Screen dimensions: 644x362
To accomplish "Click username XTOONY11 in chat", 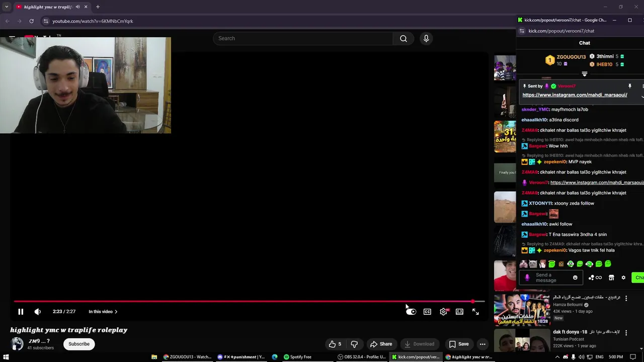I will click(x=540, y=204).
